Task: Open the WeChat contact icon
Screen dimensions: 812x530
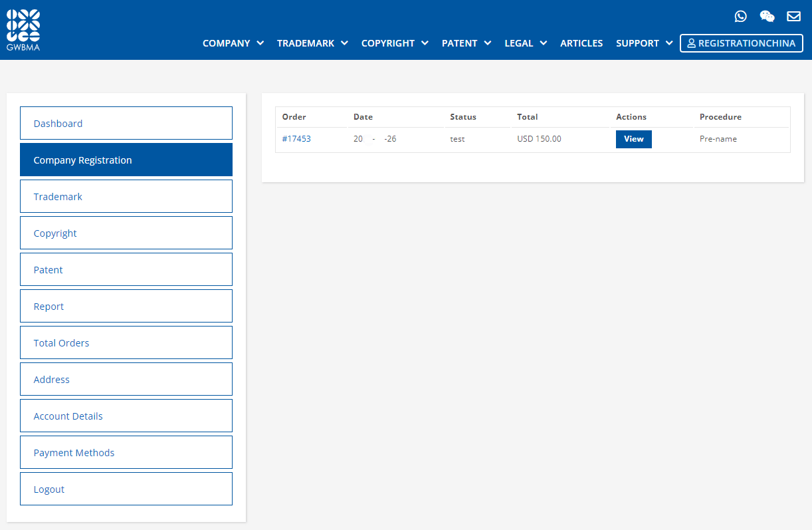Action: click(x=767, y=17)
